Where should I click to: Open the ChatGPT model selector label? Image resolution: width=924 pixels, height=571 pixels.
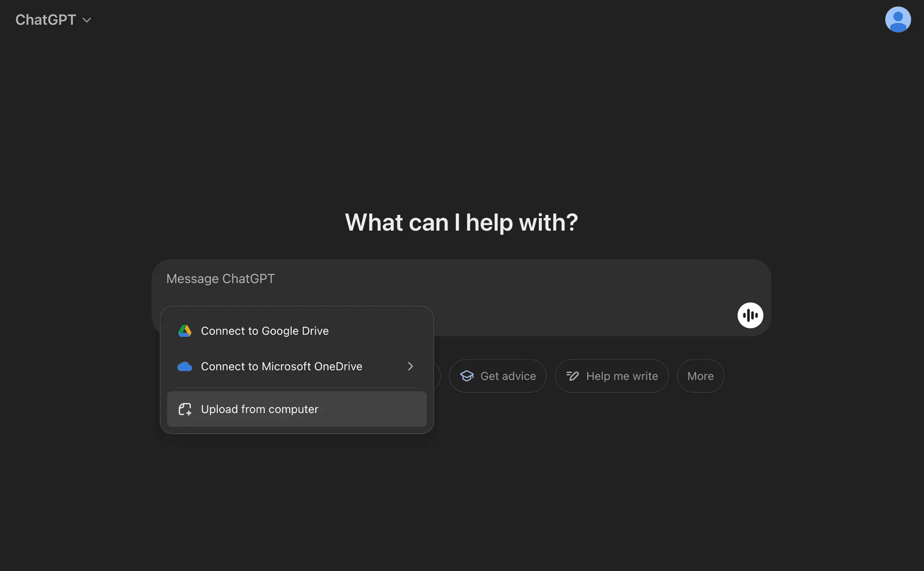click(46, 20)
